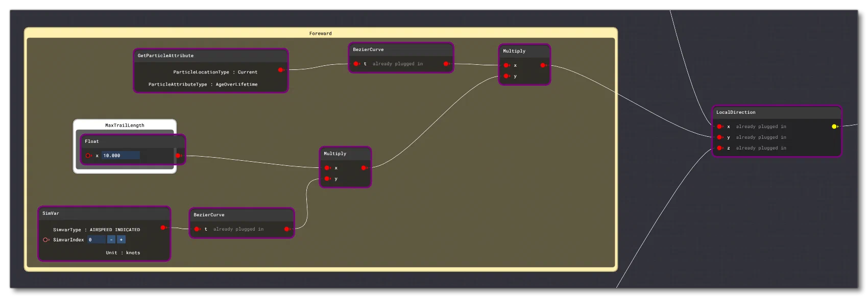Click the t input pin of BezierCurve fed by GetParticleAttribute
Screen dimensions: 868x298
(x=356, y=64)
